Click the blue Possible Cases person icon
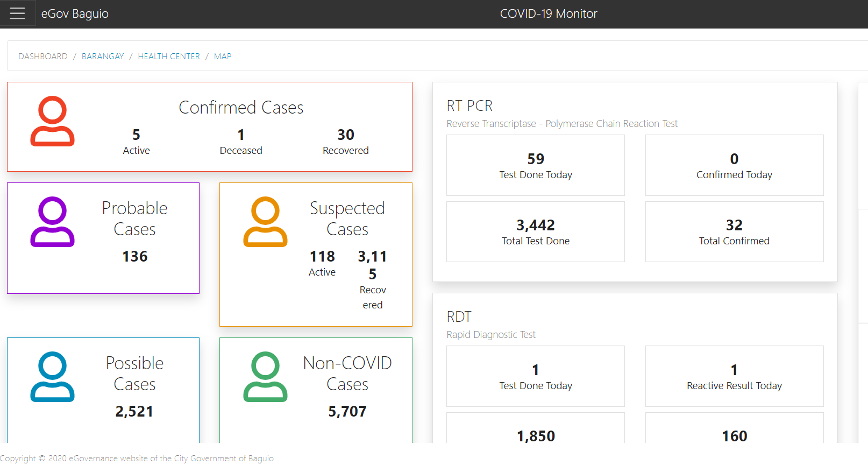This screenshot has width=868, height=472. 52,377
